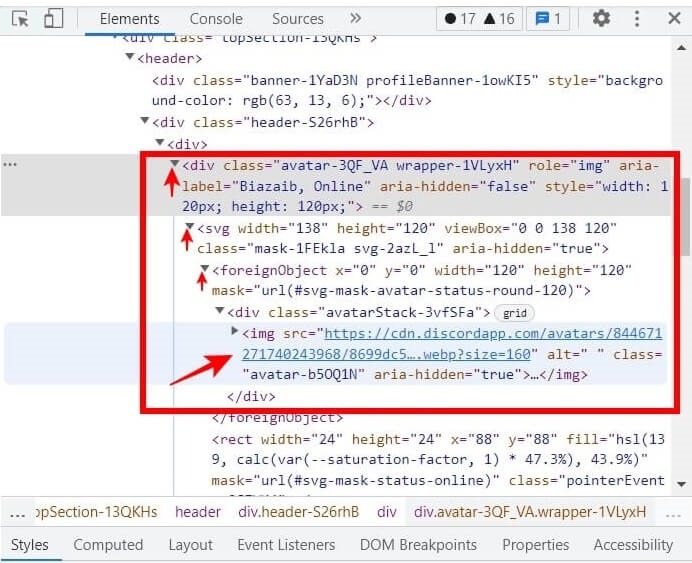Click the breadcrumb left overflow ellipsis
This screenshot has width=692, height=563.
coord(16,512)
